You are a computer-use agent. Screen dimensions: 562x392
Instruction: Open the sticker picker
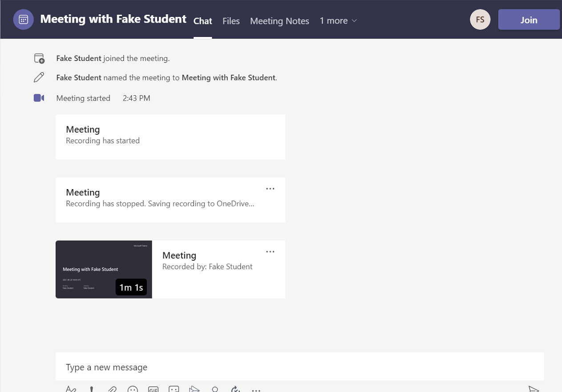click(174, 389)
